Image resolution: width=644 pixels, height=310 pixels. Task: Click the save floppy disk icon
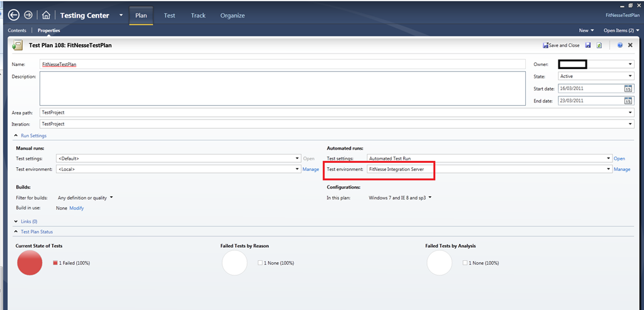[x=588, y=45]
